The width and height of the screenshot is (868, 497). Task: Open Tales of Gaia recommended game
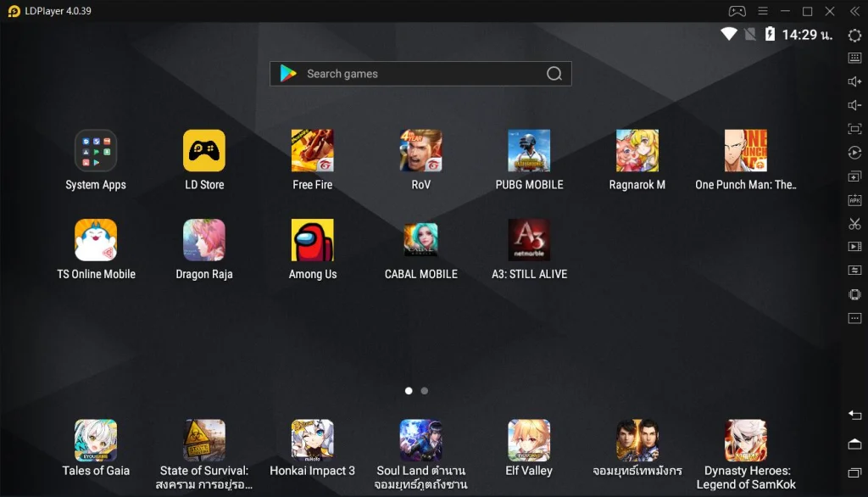click(96, 440)
